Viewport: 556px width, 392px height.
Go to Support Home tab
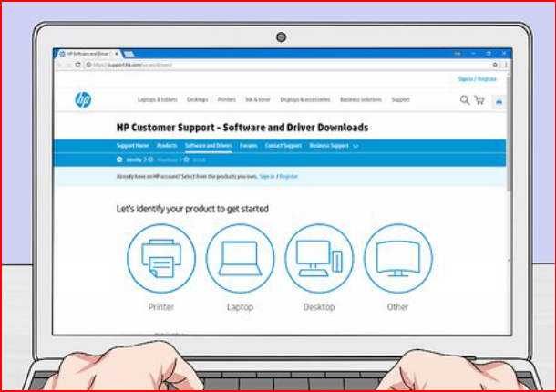tap(132, 146)
